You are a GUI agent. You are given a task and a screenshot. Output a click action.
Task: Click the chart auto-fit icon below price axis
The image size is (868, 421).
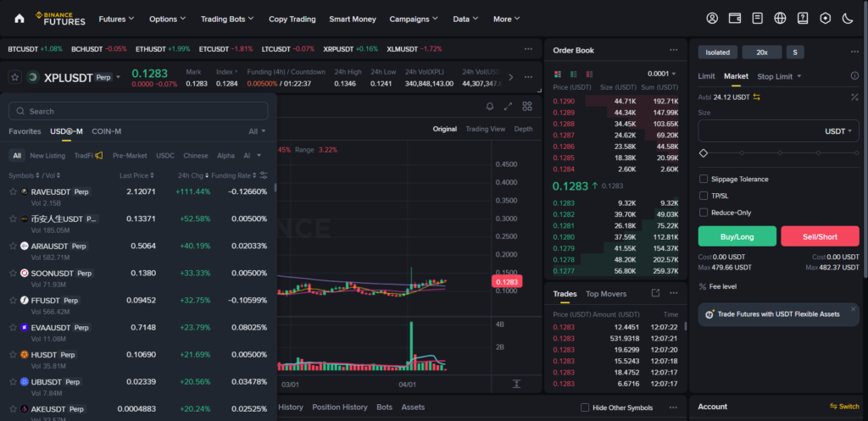(x=516, y=384)
